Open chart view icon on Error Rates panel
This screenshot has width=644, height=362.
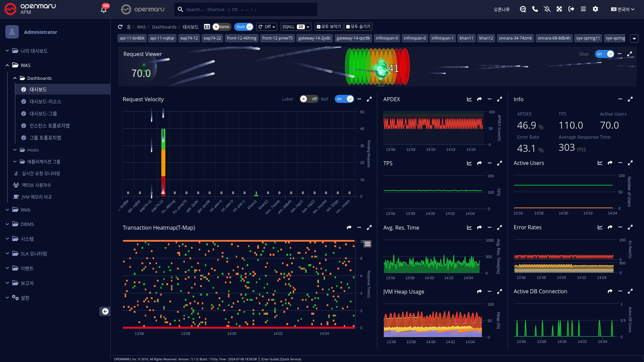[x=600, y=227]
